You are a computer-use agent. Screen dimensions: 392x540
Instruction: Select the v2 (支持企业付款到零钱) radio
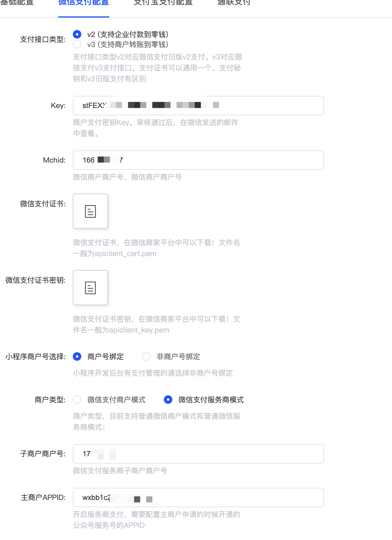(x=77, y=34)
